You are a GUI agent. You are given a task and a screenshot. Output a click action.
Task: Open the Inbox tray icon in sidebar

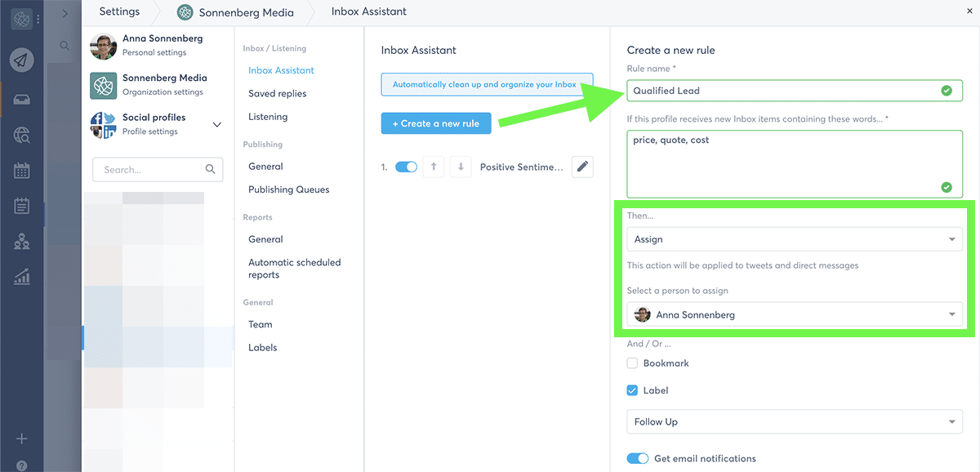click(22, 100)
